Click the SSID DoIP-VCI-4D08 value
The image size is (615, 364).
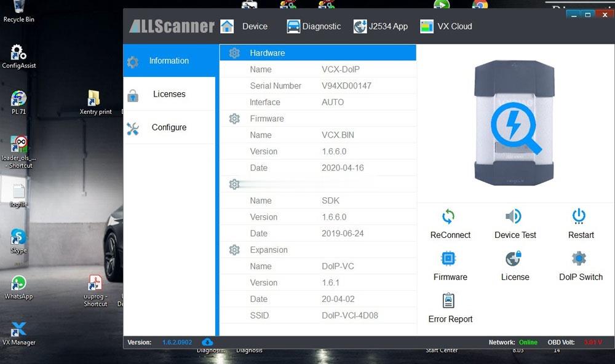click(x=350, y=315)
